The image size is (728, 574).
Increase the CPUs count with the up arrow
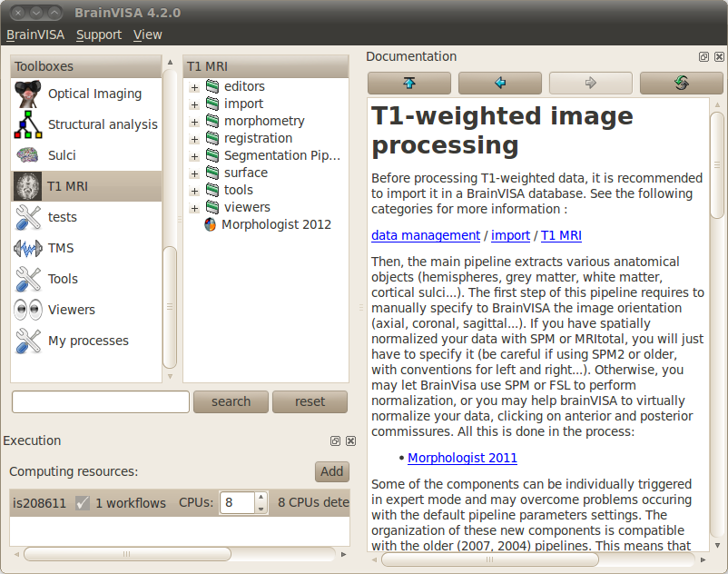click(261, 498)
